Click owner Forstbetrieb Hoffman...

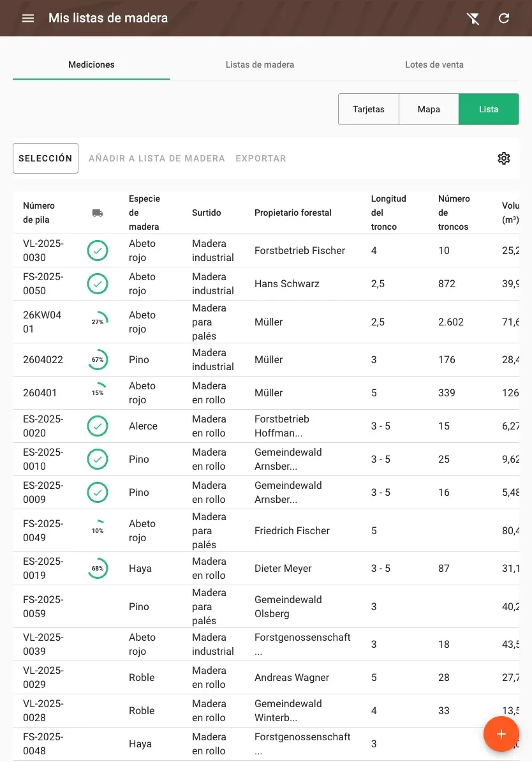click(x=282, y=426)
